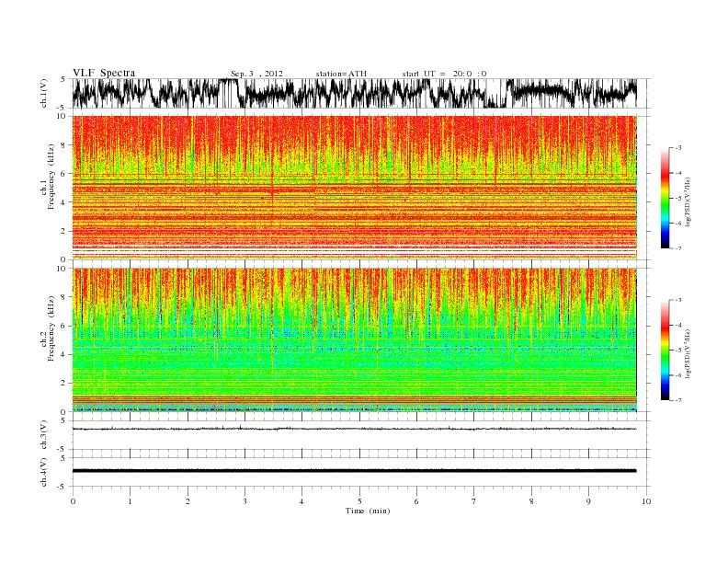Click inside the ch.2 spectrogram panel

354,339
